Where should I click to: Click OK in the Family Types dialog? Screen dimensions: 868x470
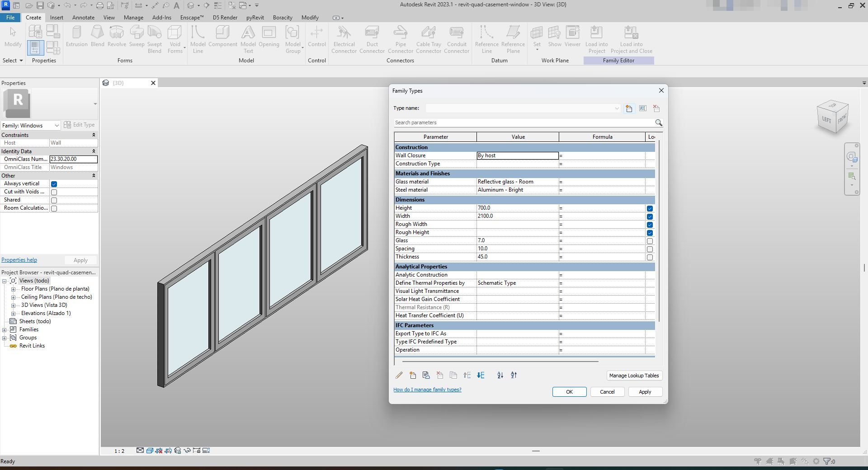click(569, 392)
